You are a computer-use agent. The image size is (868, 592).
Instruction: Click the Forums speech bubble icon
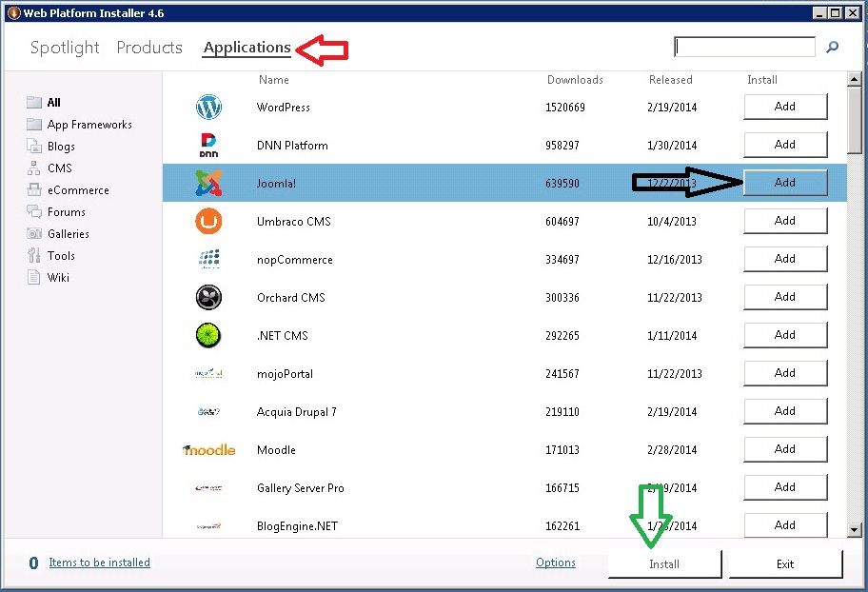(x=34, y=211)
